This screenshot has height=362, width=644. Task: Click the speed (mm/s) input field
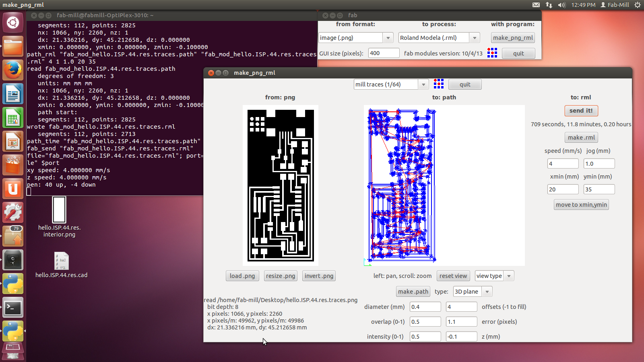(563, 164)
